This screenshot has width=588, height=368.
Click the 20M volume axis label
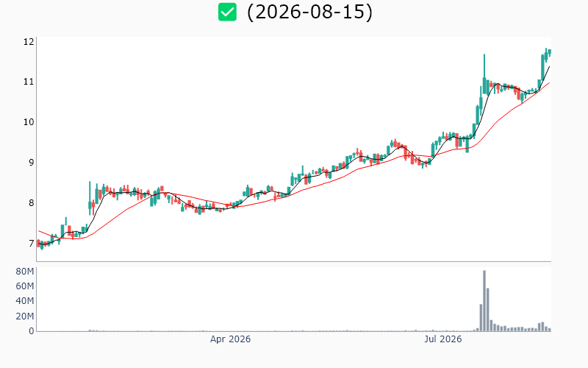(x=25, y=316)
